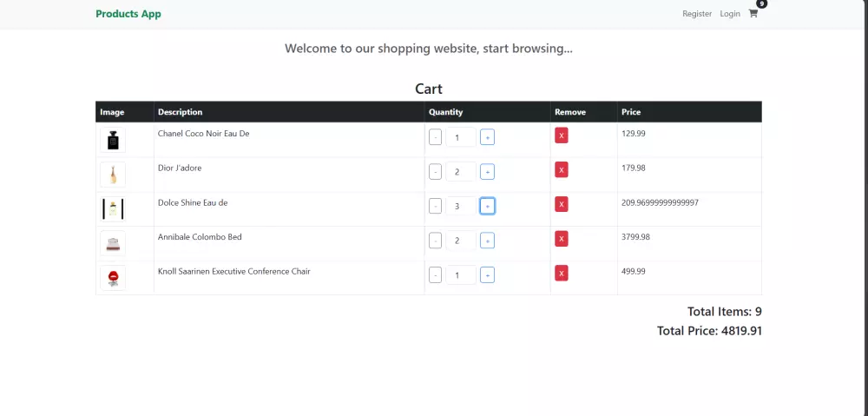Remove Dior J'adore from cart
Viewport: 868px width, 416px height.
tap(562, 170)
